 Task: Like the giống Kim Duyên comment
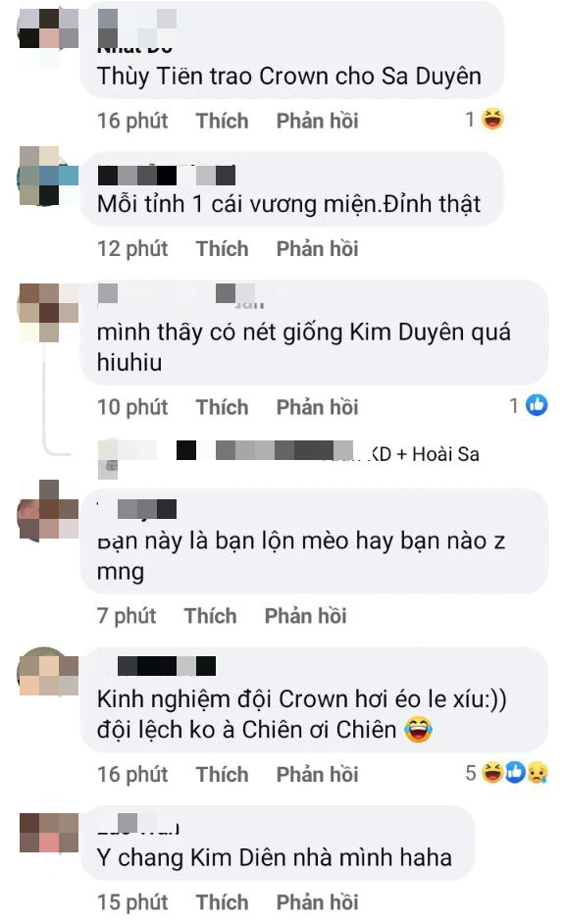pyautogui.click(x=222, y=407)
